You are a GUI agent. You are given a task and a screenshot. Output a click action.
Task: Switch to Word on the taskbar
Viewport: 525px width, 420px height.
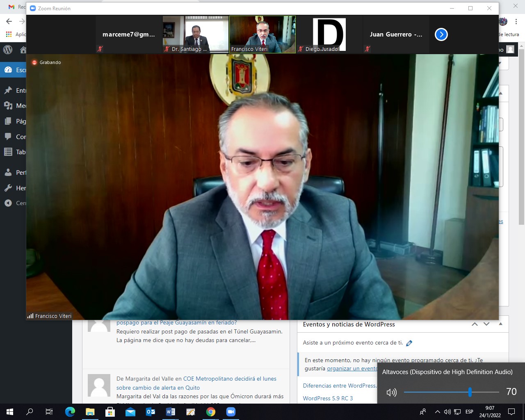click(x=171, y=412)
